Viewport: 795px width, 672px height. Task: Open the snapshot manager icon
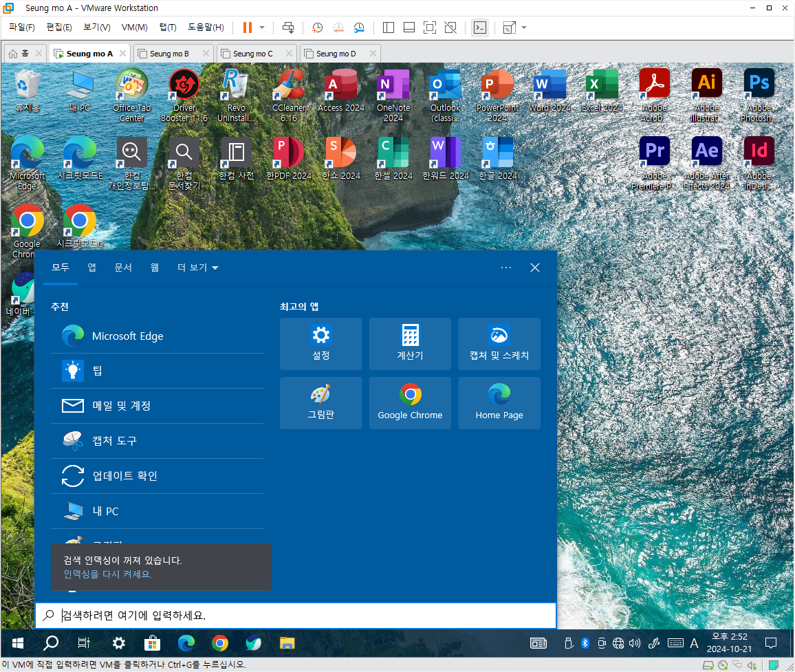pos(359,28)
